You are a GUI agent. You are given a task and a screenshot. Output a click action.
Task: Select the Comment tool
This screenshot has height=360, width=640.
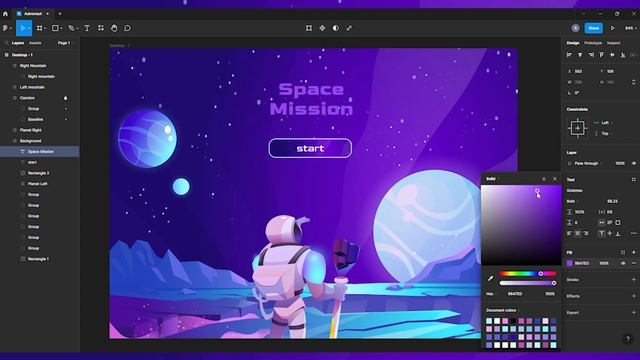127,28
